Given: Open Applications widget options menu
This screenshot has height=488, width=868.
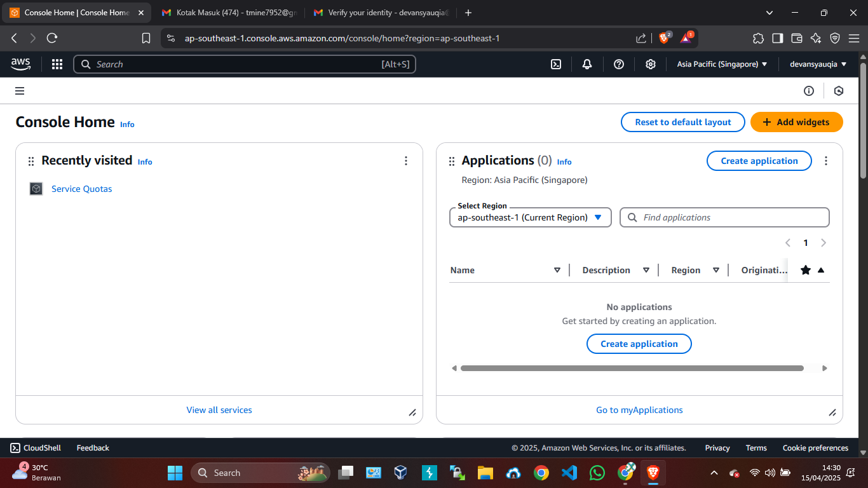Looking at the screenshot, I should tap(826, 161).
